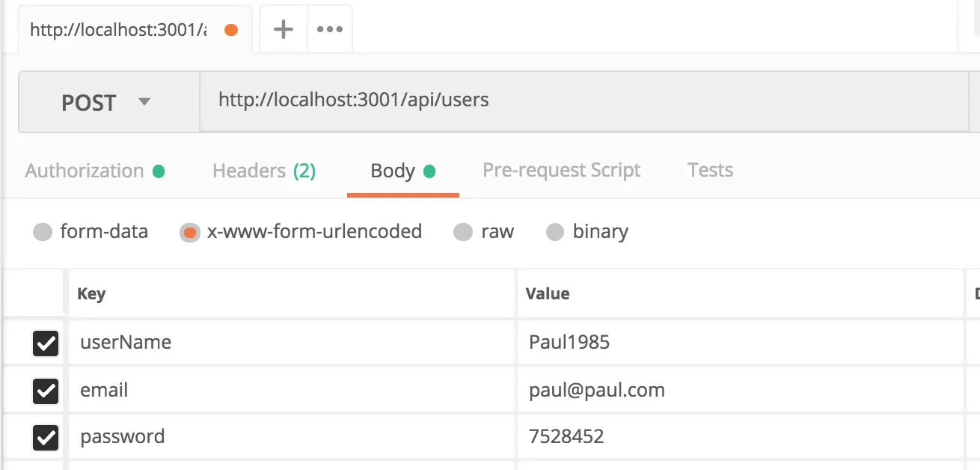Viewport: 980px width, 470px height.
Task: Open the Headers (2) tab
Action: [263, 171]
